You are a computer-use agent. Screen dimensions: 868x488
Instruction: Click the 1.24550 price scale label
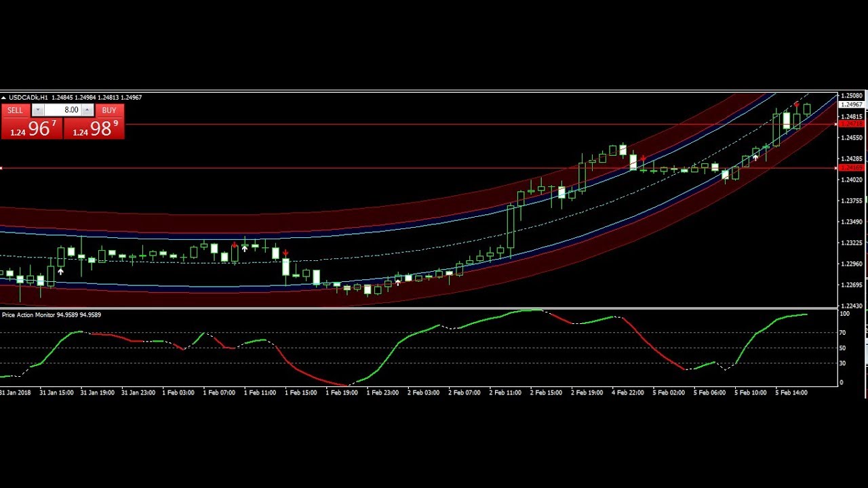point(852,138)
